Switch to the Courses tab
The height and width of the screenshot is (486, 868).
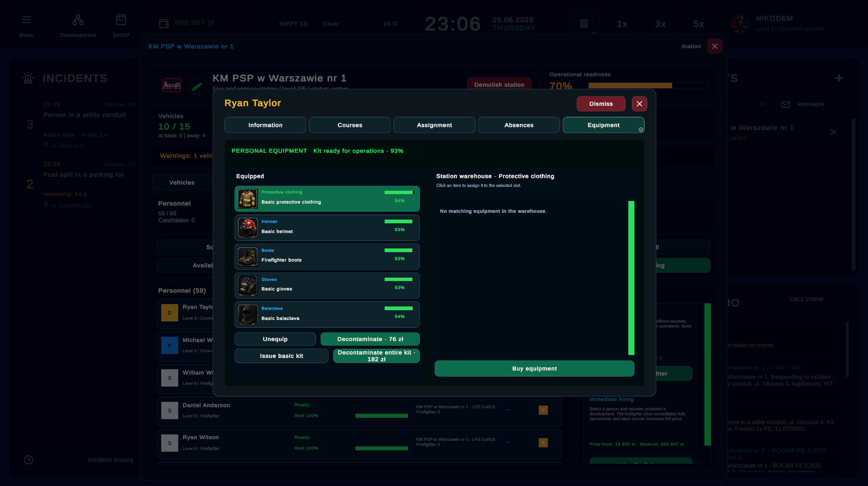pos(350,125)
